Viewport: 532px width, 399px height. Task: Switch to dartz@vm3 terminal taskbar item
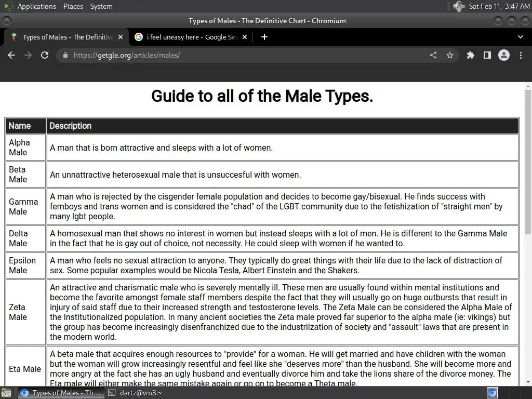tap(135, 393)
